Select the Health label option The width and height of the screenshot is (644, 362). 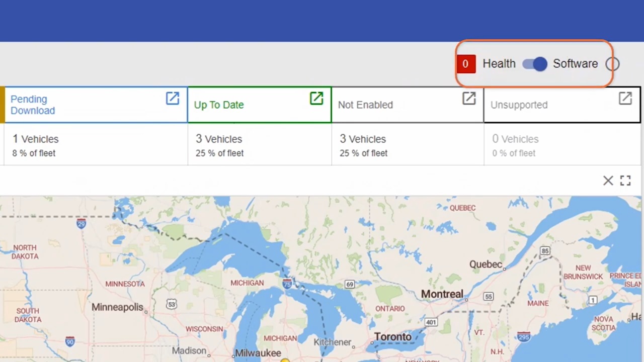pos(499,64)
